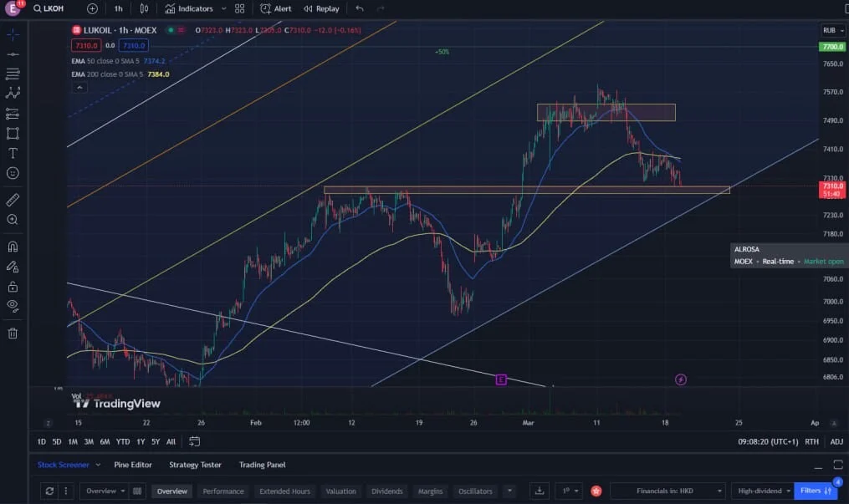
Task: Select the Valuation screener tab
Action: [x=341, y=491]
